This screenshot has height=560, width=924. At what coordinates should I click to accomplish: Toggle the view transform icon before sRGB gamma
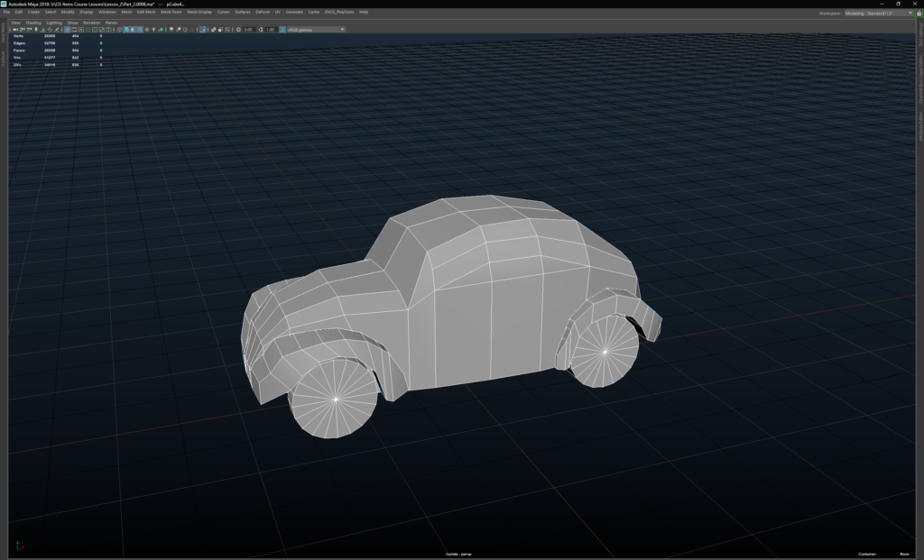coord(282,30)
